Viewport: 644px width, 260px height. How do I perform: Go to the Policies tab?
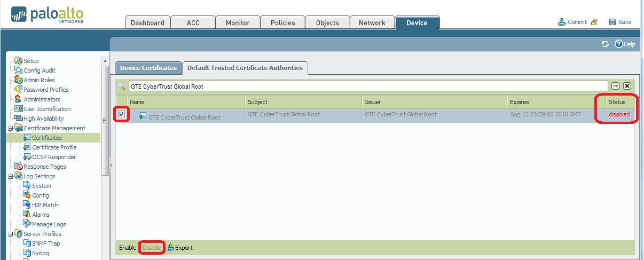[282, 22]
